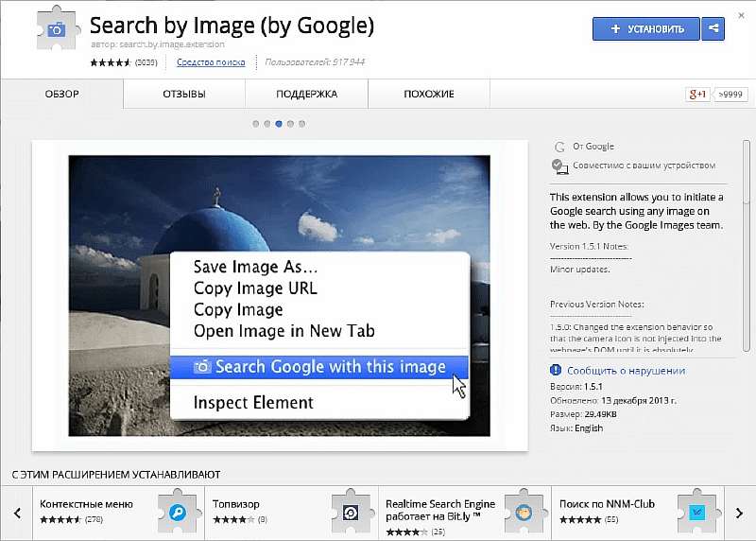Select the last screenshot carousel dot

pos(301,124)
